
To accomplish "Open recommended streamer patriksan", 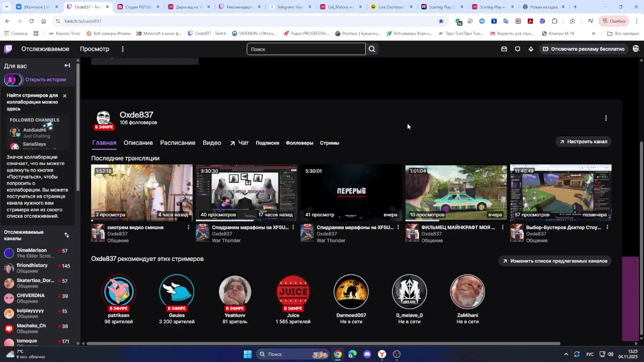I will (x=119, y=299).
